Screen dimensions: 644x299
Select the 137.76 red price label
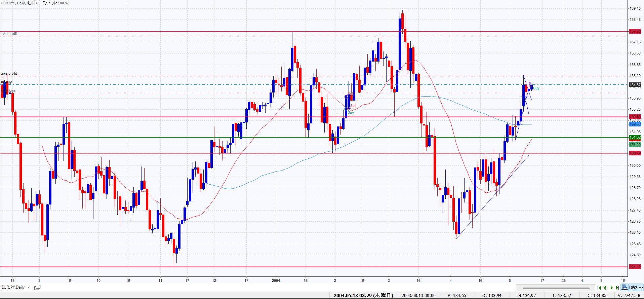coord(635,31)
